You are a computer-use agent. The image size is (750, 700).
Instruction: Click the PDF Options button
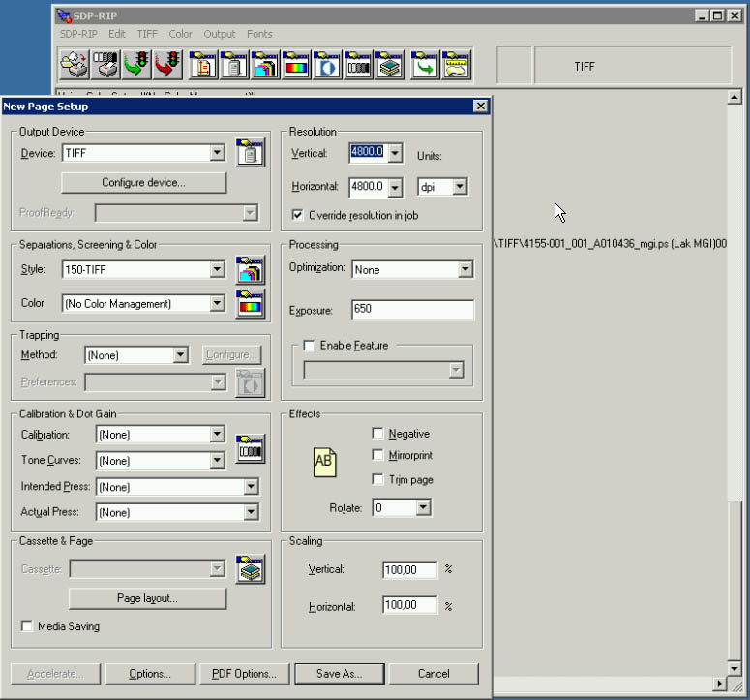[245, 673]
